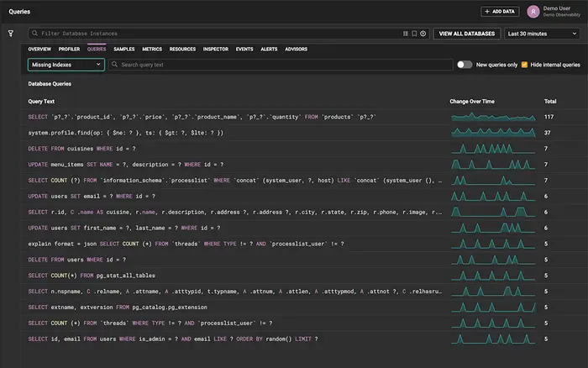
Task: Click the Total column header
Action: pyautogui.click(x=550, y=102)
